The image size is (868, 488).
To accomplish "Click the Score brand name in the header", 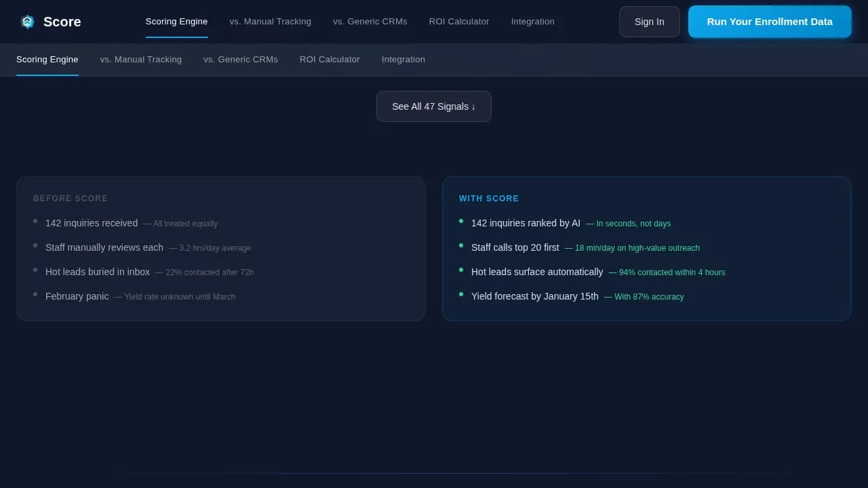I will click(62, 21).
